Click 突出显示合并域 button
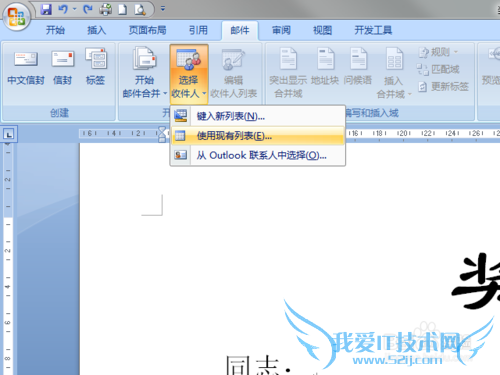 pos(288,73)
